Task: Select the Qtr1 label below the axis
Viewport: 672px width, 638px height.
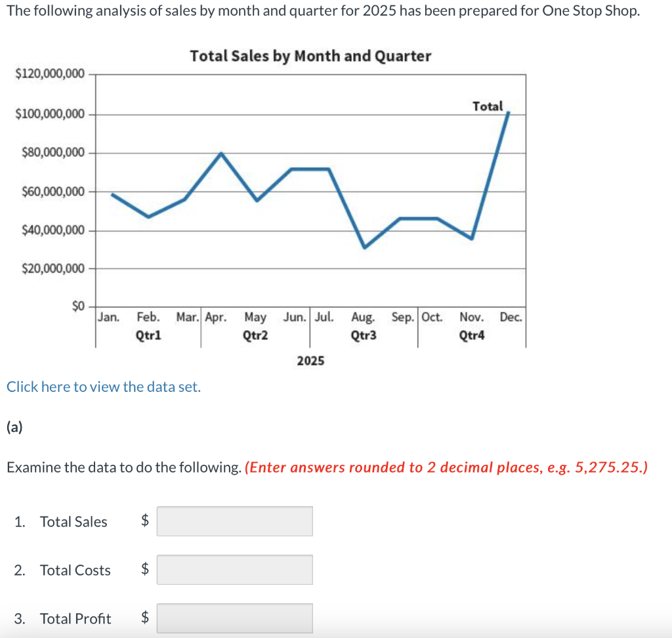Action: pos(149,335)
